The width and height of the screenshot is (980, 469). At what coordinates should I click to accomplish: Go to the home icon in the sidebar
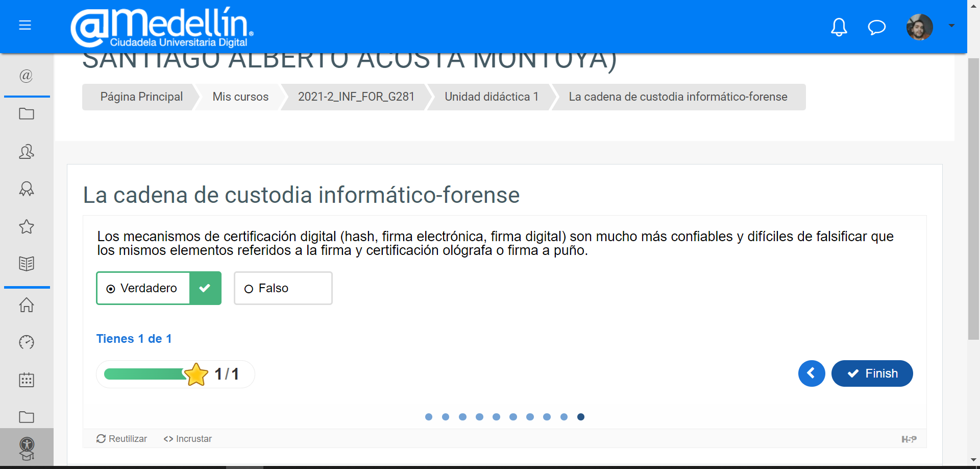(x=27, y=305)
